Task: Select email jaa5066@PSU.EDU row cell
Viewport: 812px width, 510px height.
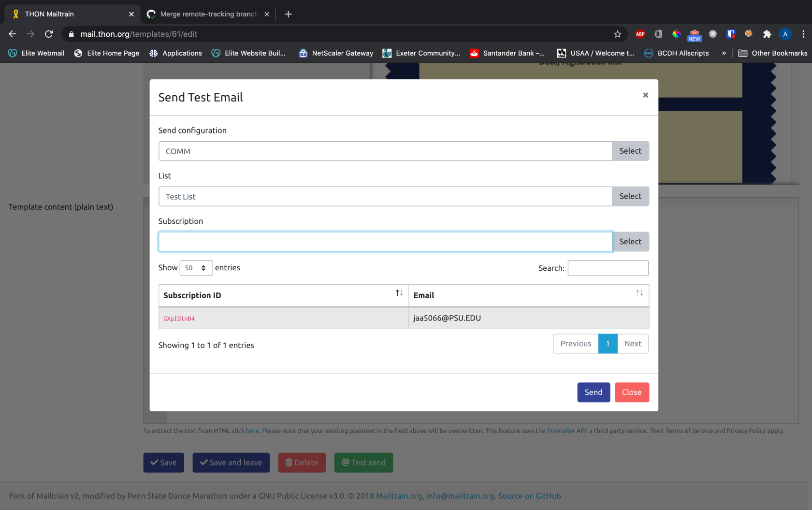Action: (528, 318)
